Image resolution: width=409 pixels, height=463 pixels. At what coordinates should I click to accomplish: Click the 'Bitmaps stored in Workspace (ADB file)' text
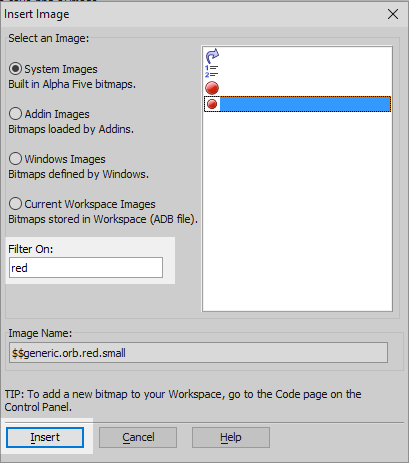click(103, 219)
